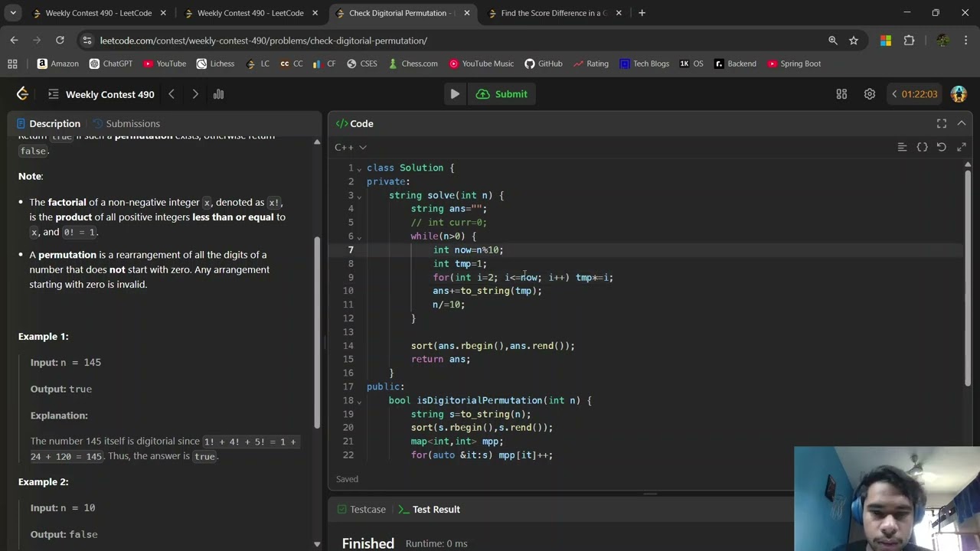The image size is (980, 551).
Task: Switch to Find the Score Difference tab
Action: click(555, 13)
